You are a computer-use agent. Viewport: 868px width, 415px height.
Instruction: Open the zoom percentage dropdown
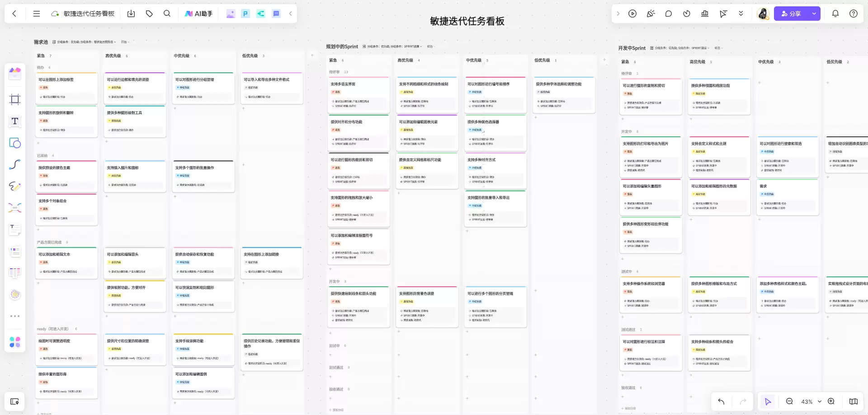[811, 401]
